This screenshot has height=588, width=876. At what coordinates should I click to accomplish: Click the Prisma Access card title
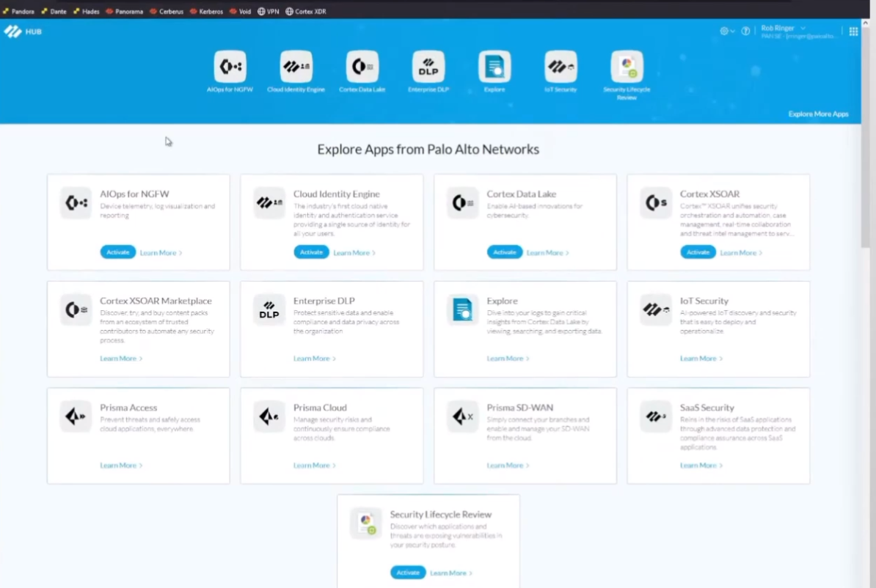tap(128, 407)
